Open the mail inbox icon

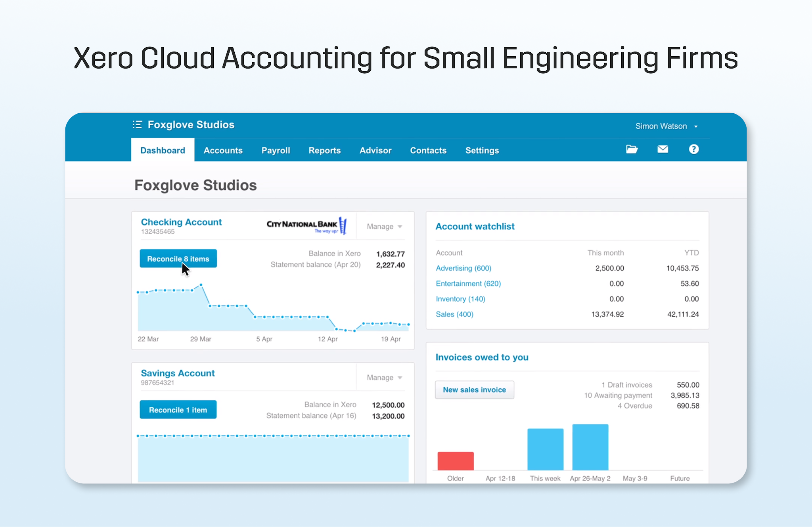pyautogui.click(x=663, y=149)
